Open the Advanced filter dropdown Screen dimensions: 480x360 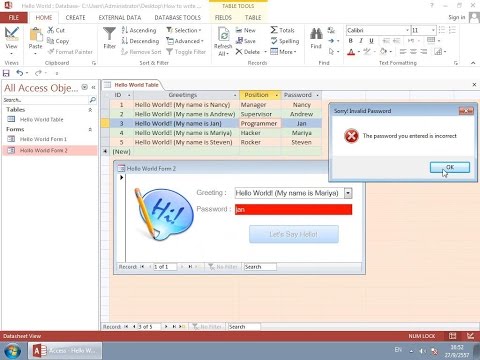pos(185,41)
